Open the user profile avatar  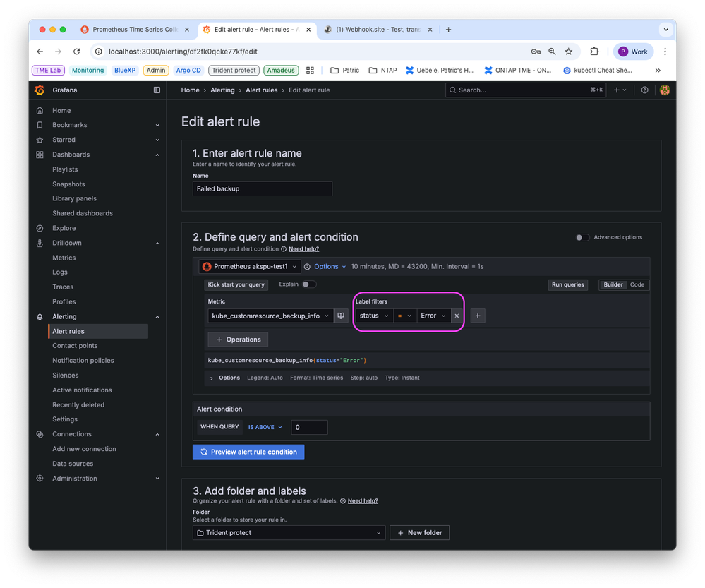pos(664,90)
